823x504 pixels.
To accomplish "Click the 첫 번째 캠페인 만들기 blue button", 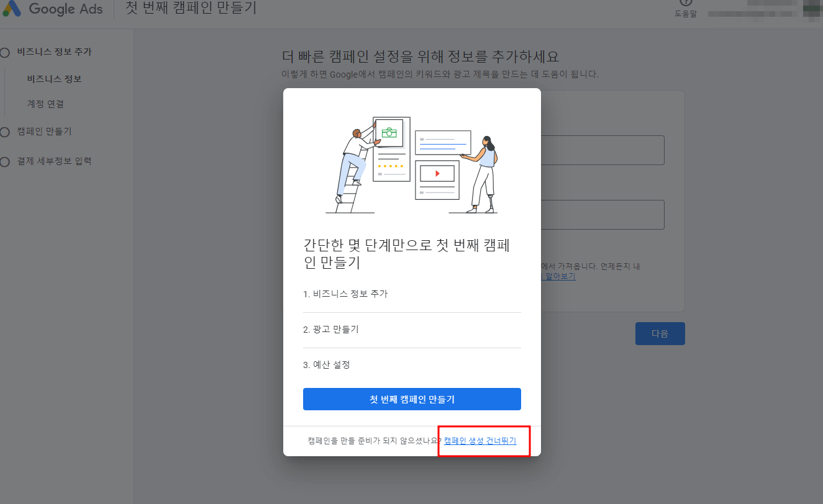I will pos(412,398).
